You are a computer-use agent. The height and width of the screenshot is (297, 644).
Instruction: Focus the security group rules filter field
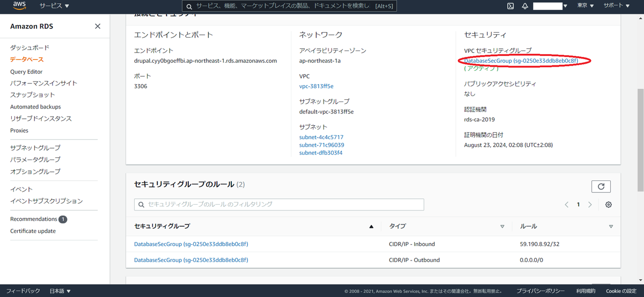point(279,204)
